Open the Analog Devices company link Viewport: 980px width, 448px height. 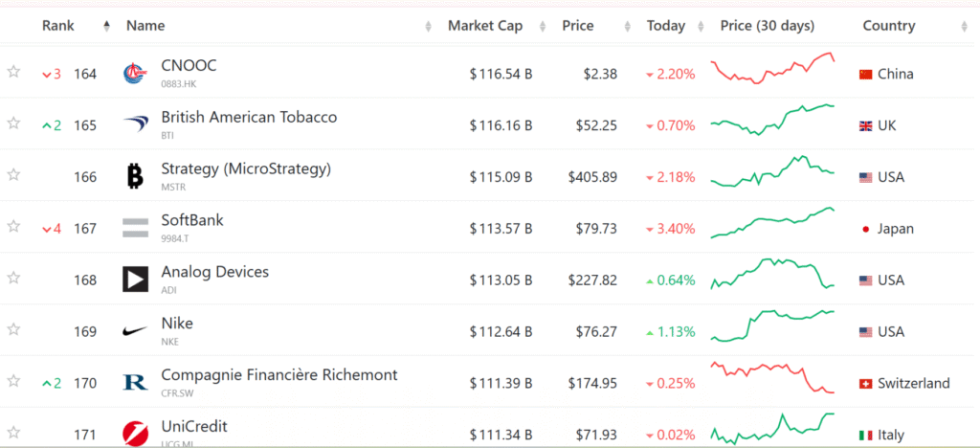click(215, 272)
